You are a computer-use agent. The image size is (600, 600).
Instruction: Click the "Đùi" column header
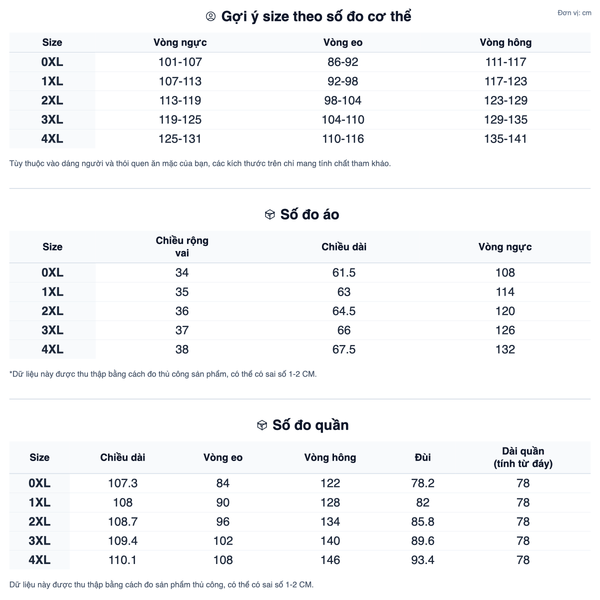pyautogui.click(x=423, y=457)
